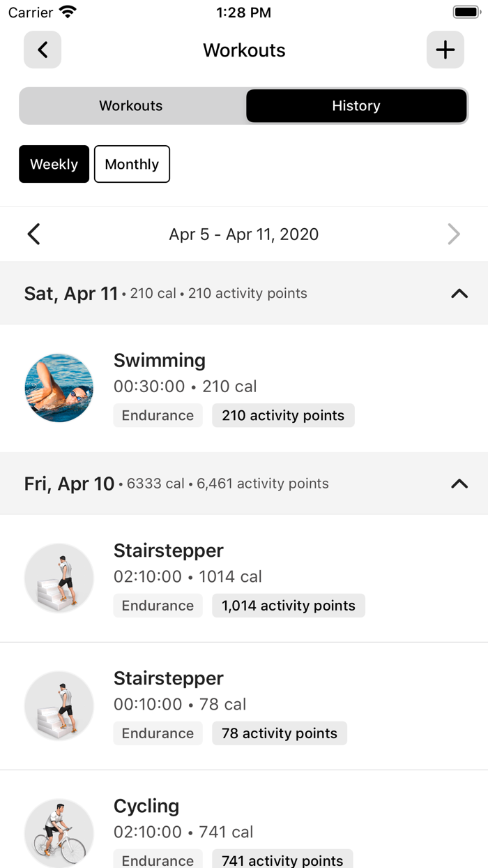Expand the Apr 5 - Apr 11 date selector
Viewport: 488px width, 868px height.
[244, 234]
